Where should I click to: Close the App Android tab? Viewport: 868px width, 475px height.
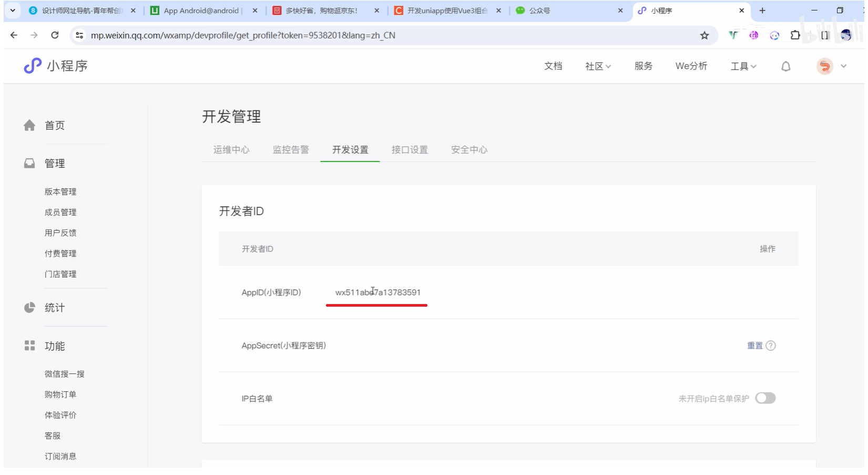pos(255,11)
